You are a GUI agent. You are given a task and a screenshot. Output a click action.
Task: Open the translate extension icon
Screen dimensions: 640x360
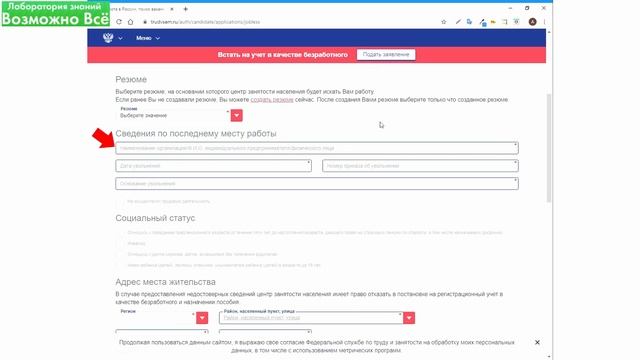(469, 22)
